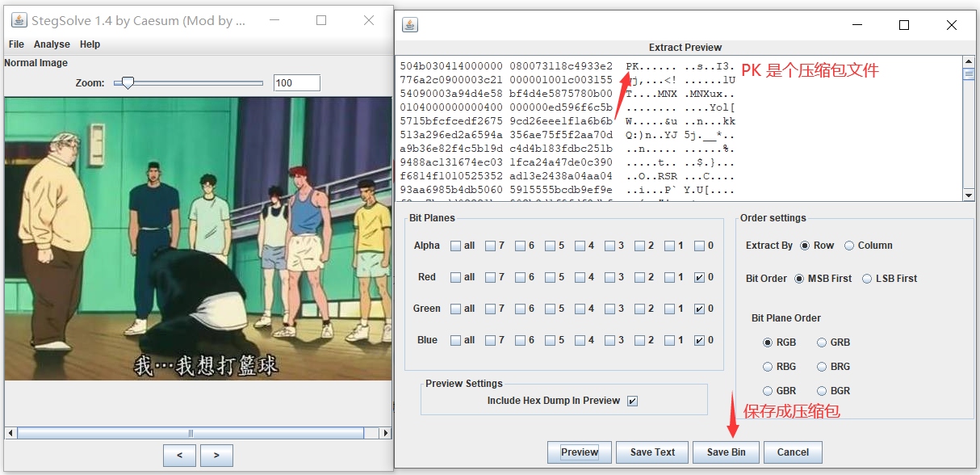The width and height of the screenshot is (980, 475).
Task: Click the Save Text button
Action: 652,452
